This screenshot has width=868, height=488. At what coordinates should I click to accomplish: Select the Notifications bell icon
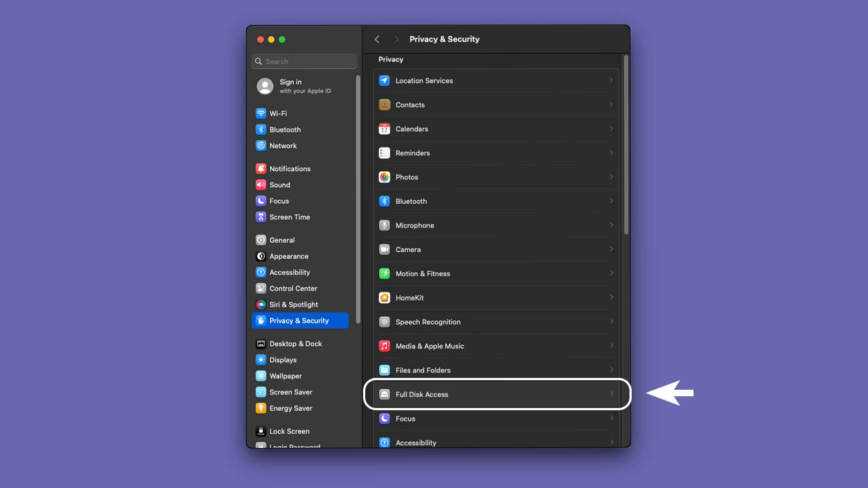click(x=261, y=169)
